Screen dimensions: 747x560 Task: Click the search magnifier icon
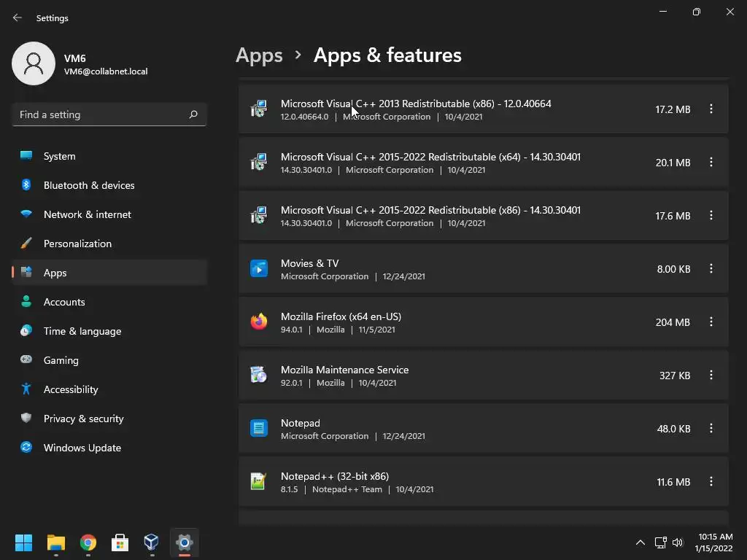click(x=193, y=114)
